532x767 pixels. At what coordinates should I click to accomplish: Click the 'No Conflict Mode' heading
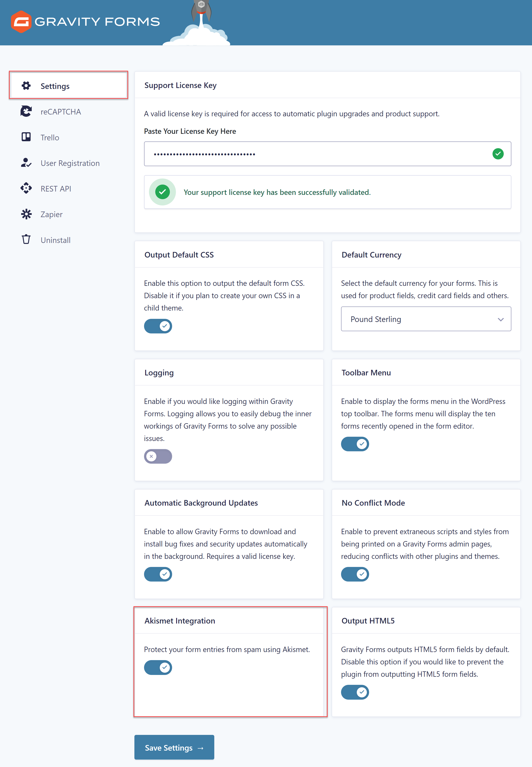click(x=373, y=503)
